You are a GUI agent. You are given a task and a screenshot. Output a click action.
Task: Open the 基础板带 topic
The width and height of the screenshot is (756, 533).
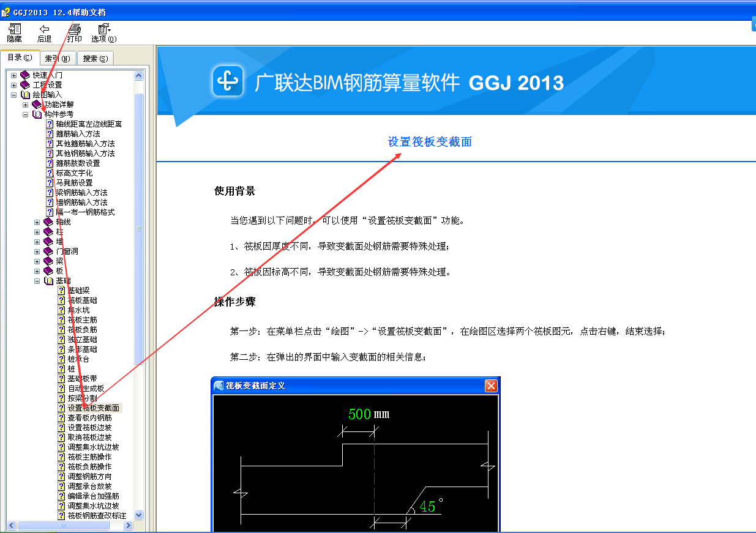(82, 379)
